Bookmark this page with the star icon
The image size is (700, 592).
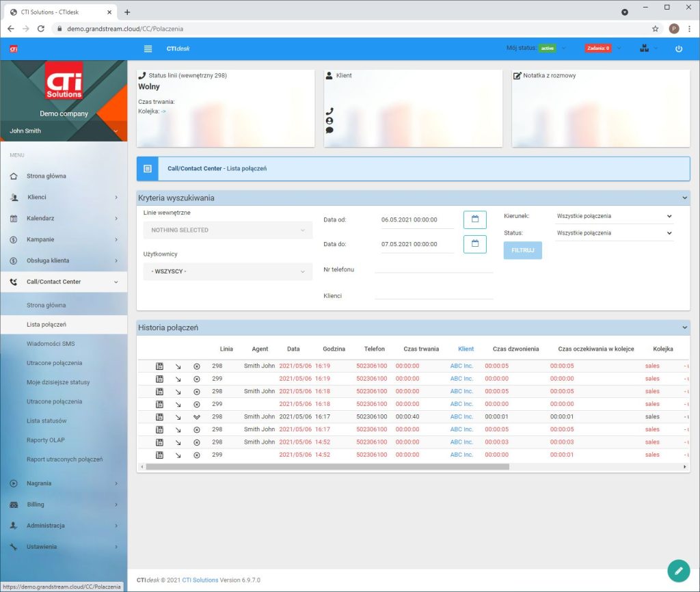pyautogui.click(x=655, y=29)
